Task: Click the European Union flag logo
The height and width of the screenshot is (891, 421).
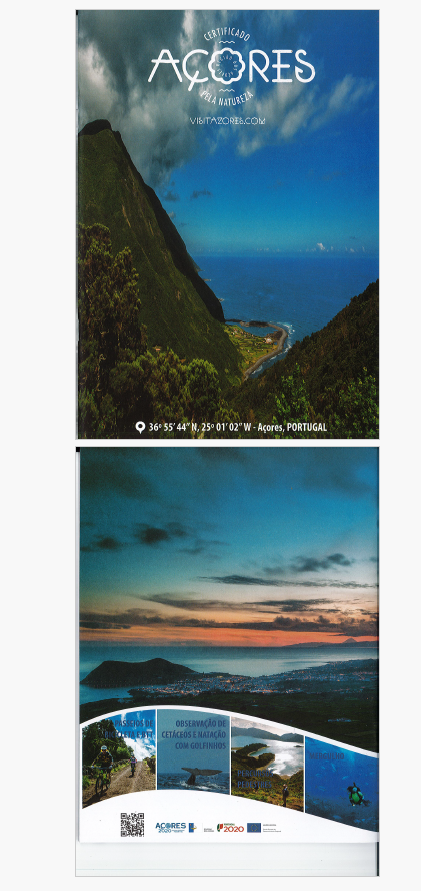Action: tap(254, 828)
